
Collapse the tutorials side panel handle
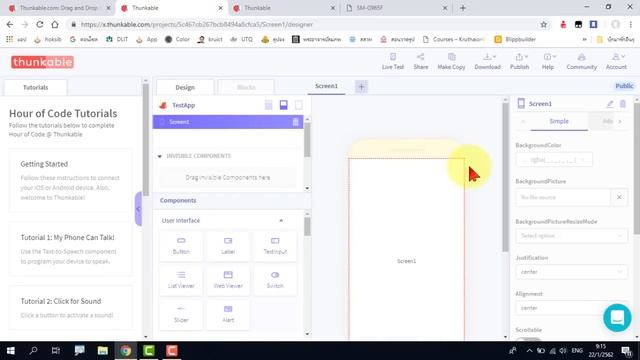[138, 209]
